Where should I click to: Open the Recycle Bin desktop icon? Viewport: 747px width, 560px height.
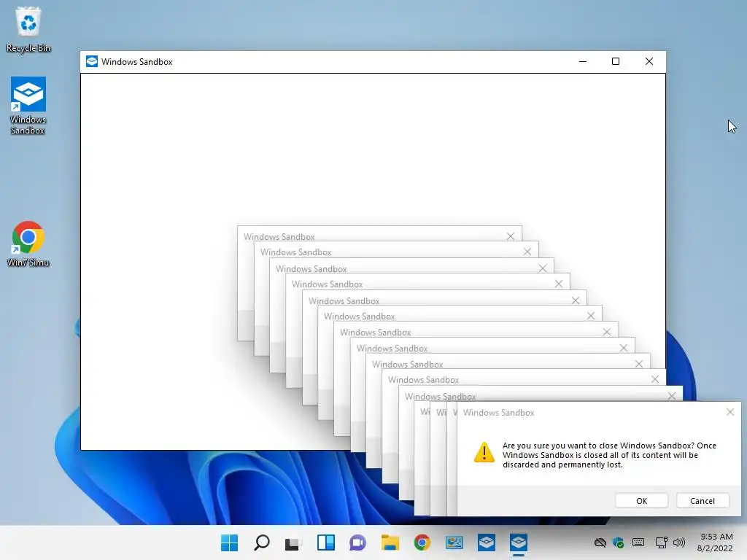pos(28,29)
